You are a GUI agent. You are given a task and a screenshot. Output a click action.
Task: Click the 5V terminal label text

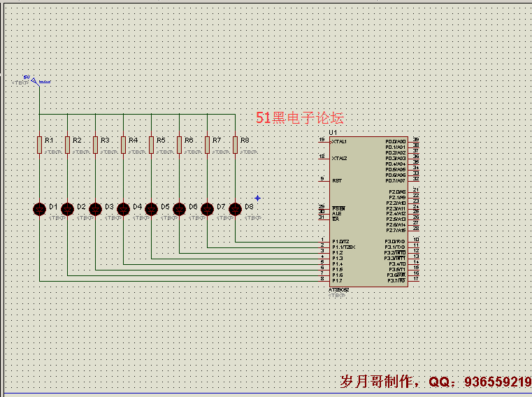(x=27, y=78)
